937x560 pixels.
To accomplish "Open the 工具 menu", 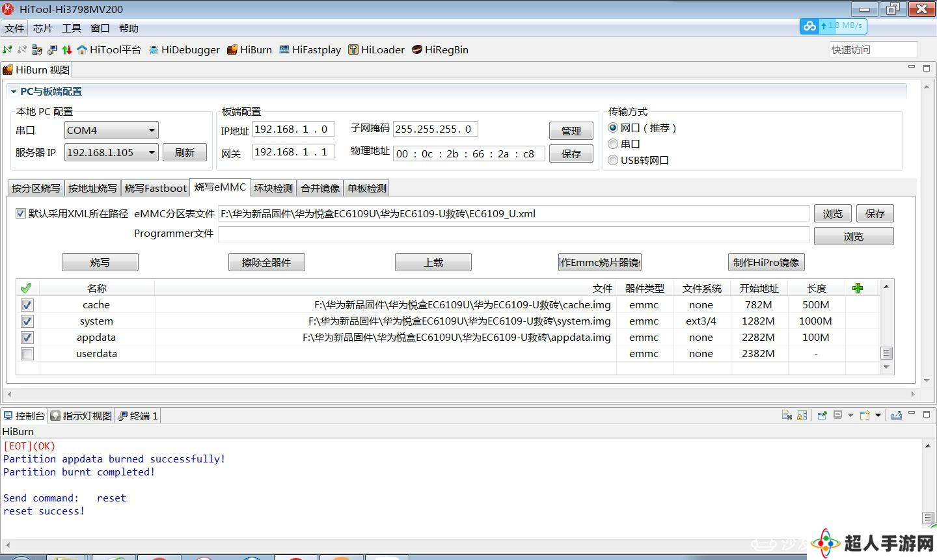I will [x=71, y=28].
